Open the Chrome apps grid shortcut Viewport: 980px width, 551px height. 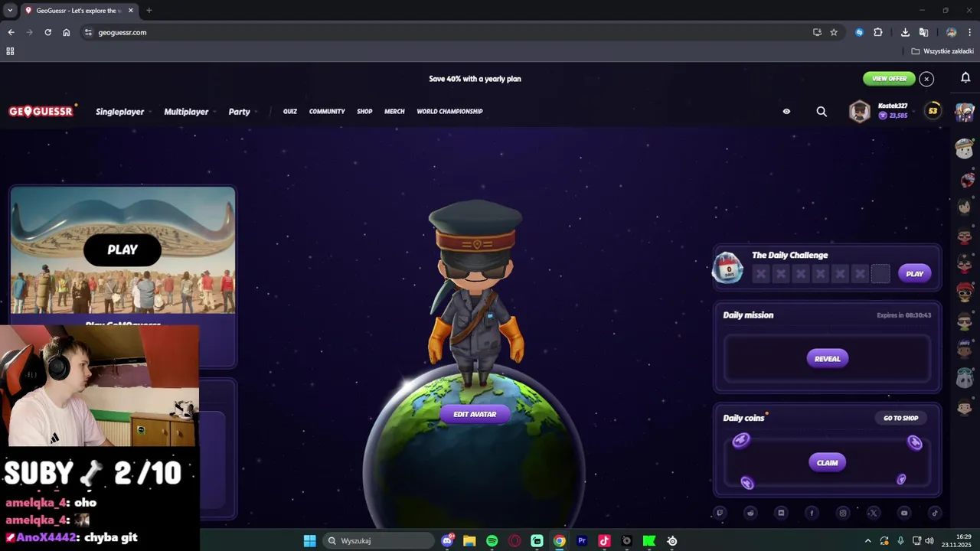[x=10, y=51]
